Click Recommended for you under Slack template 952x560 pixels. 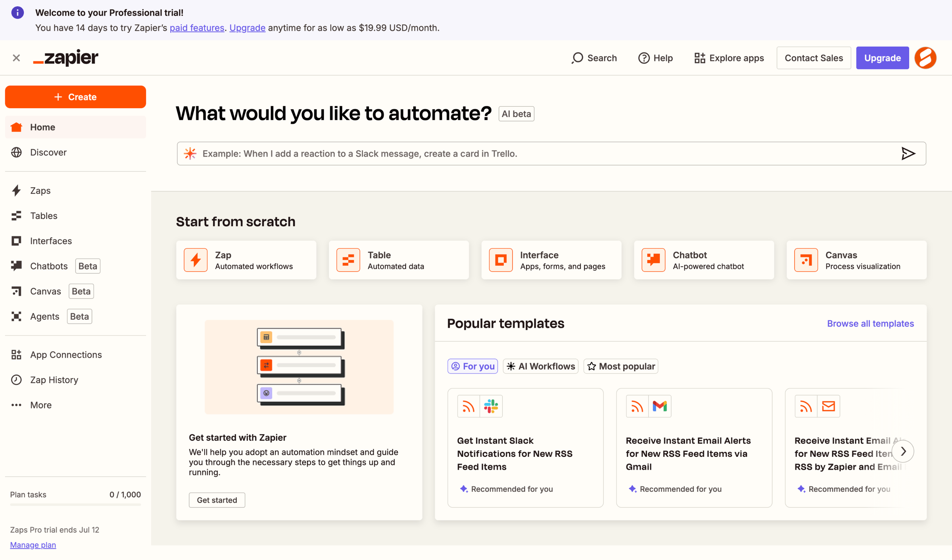point(506,489)
